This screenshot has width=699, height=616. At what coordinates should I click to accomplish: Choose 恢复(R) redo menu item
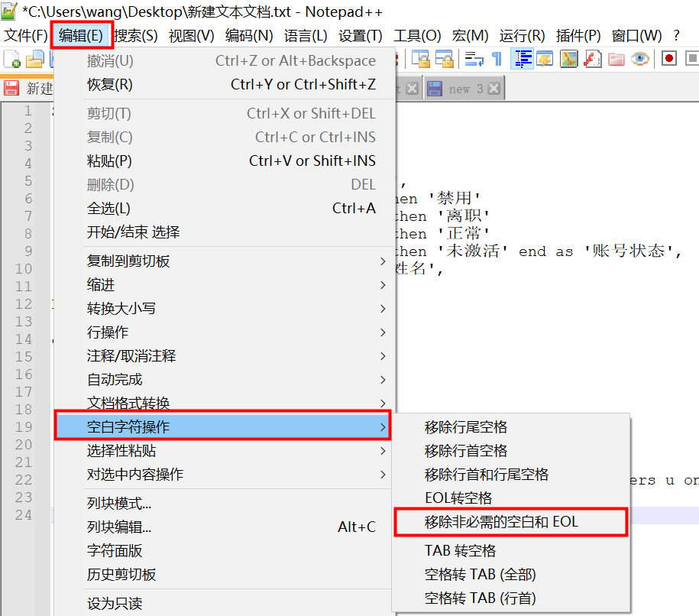point(225,84)
